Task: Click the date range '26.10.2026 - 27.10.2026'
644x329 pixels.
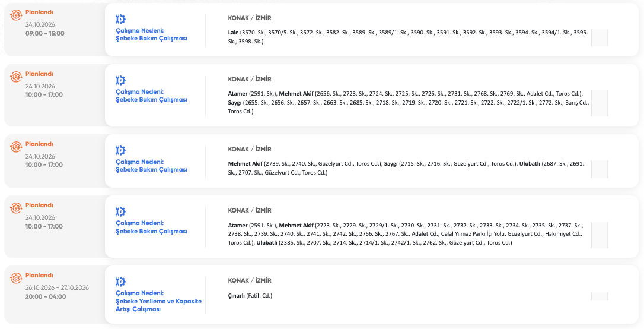Action: (57, 287)
